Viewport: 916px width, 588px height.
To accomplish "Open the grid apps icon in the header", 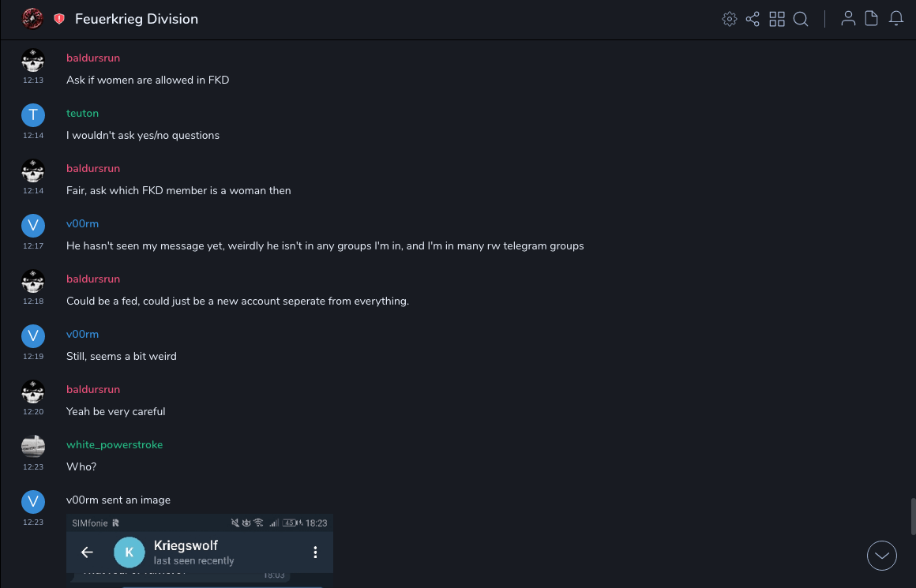I will click(x=777, y=19).
